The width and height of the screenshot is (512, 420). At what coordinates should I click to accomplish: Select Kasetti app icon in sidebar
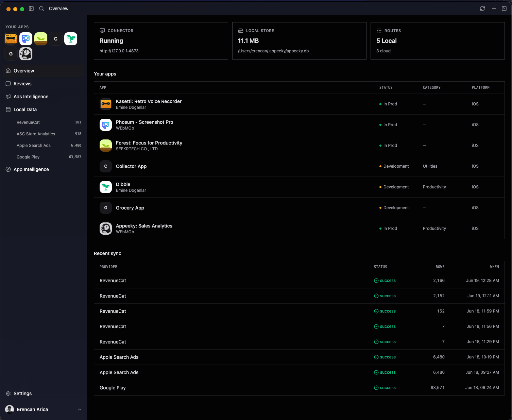pyautogui.click(x=11, y=39)
